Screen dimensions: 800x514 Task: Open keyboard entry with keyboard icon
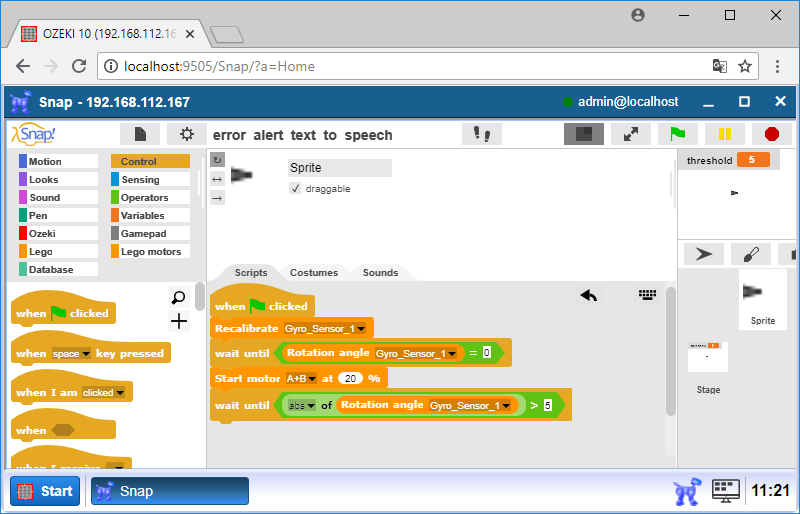(x=647, y=295)
